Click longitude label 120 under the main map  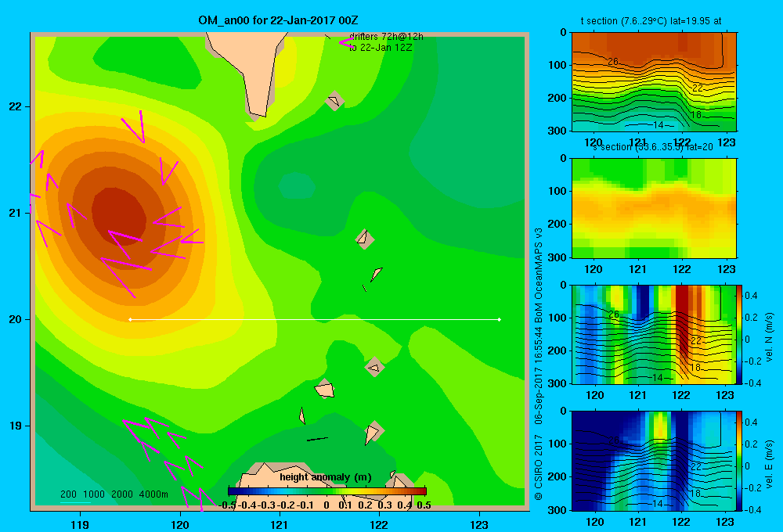coord(180,524)
